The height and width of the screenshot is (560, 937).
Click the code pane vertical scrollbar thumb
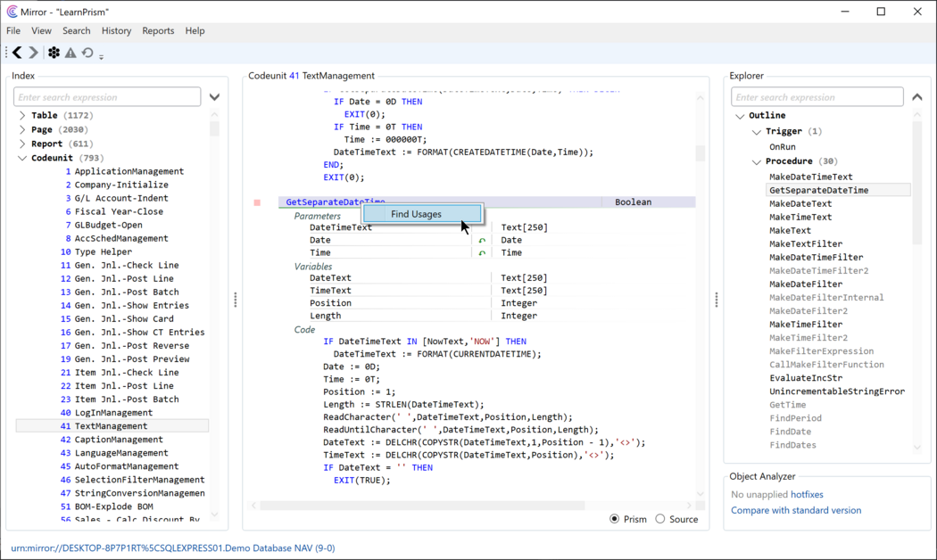701,153
